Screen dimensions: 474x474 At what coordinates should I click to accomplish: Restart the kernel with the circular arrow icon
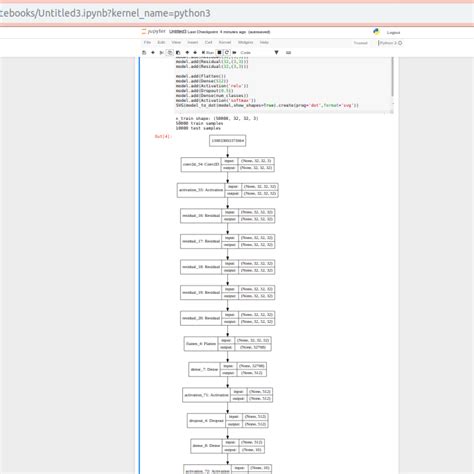[x=227, y=53]
